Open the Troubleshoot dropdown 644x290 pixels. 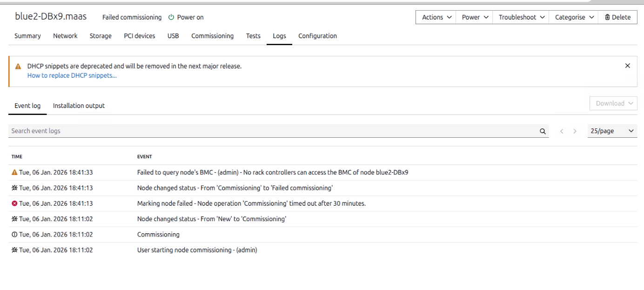pyautogui.click(x=521, y=17)
